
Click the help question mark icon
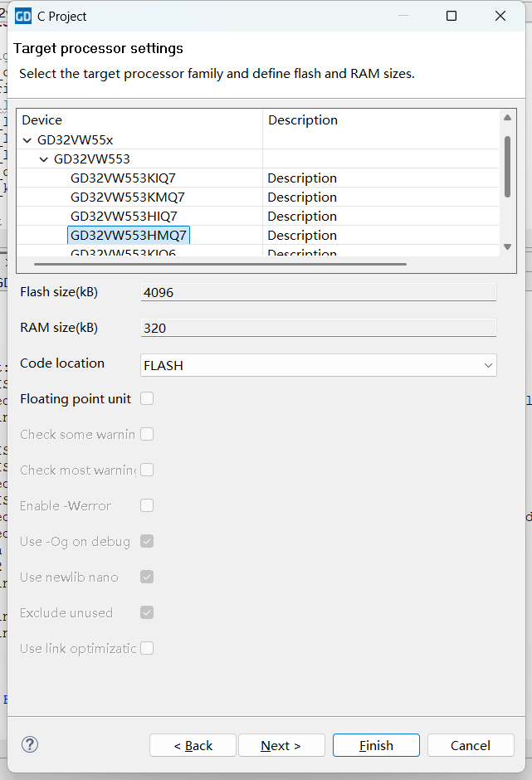point(30,744)
